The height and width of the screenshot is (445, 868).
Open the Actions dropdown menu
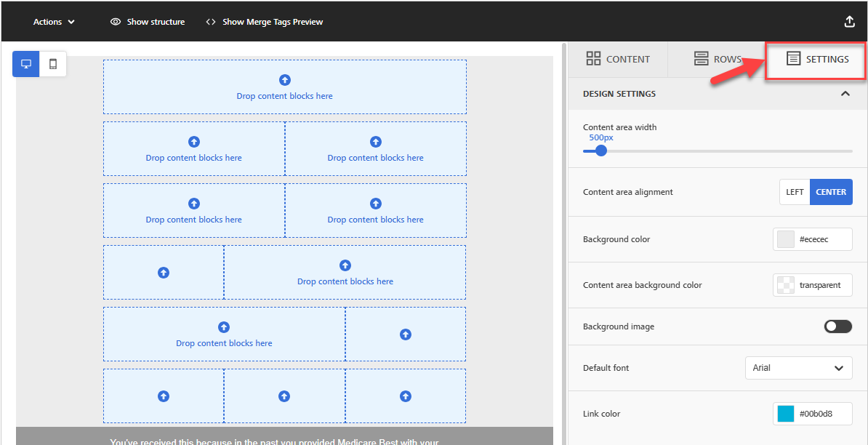[x=53, y=21]
